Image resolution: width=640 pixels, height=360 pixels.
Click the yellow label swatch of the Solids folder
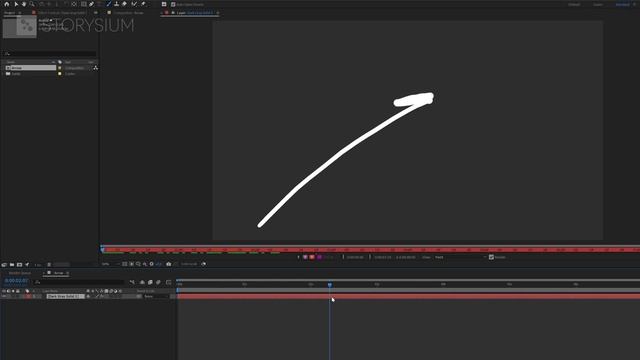click(x=60, y=74)
